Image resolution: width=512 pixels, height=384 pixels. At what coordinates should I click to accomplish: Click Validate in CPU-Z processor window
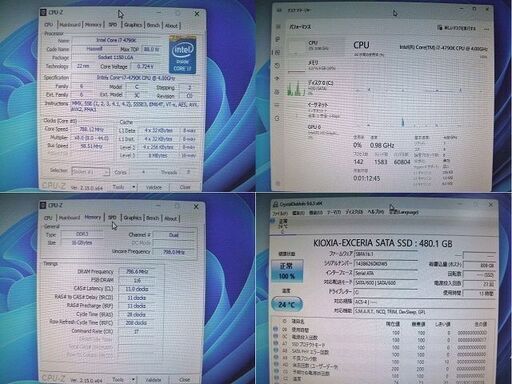click(153, 187)
